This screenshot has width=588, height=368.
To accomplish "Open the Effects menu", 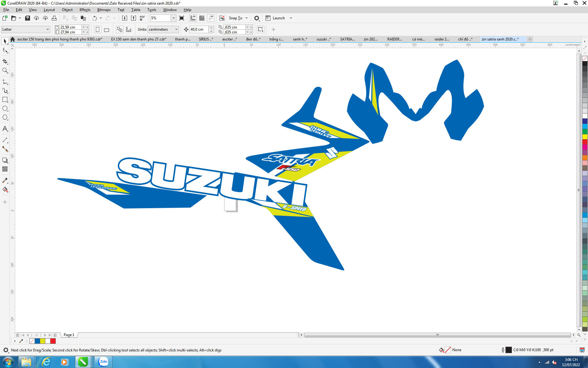I will point(85,10).
